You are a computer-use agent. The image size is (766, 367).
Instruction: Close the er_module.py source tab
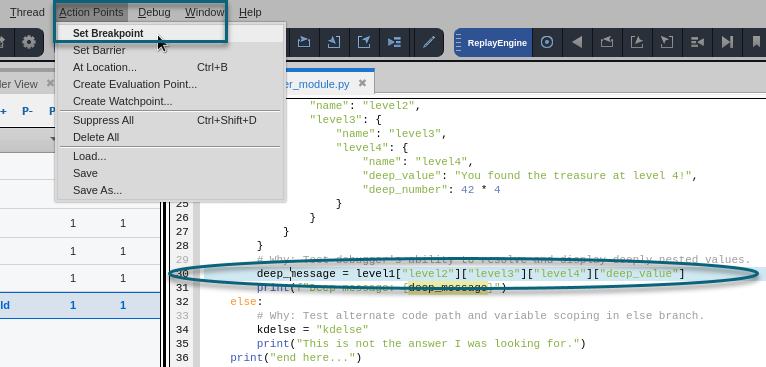pyautogui.click(x=362, y=83)
